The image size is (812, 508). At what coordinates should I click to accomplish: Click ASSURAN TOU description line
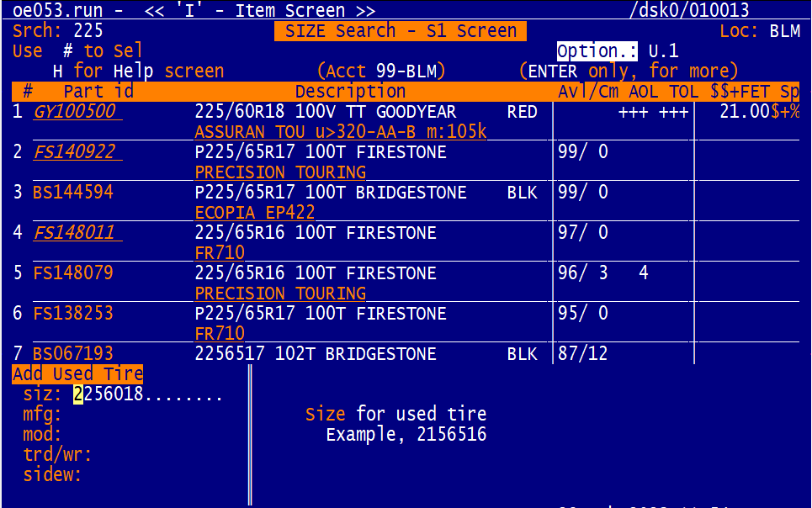[x=341, y=132]
